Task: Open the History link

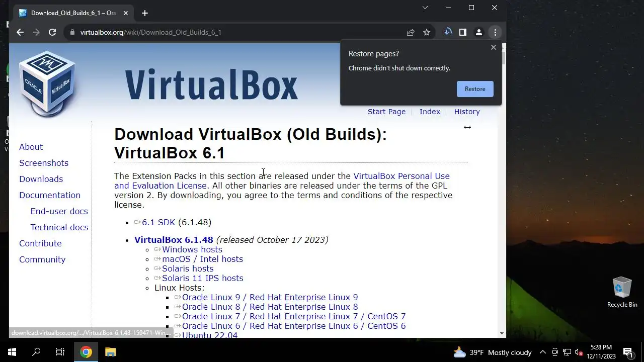Action: point(467,112)
